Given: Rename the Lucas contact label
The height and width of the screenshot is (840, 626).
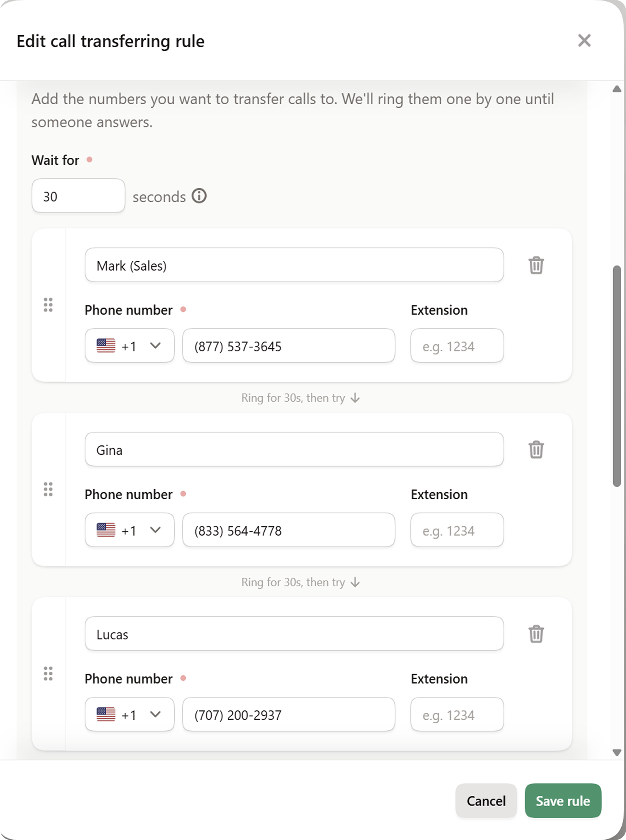Looking at the screenshot, I should point(294,634).
